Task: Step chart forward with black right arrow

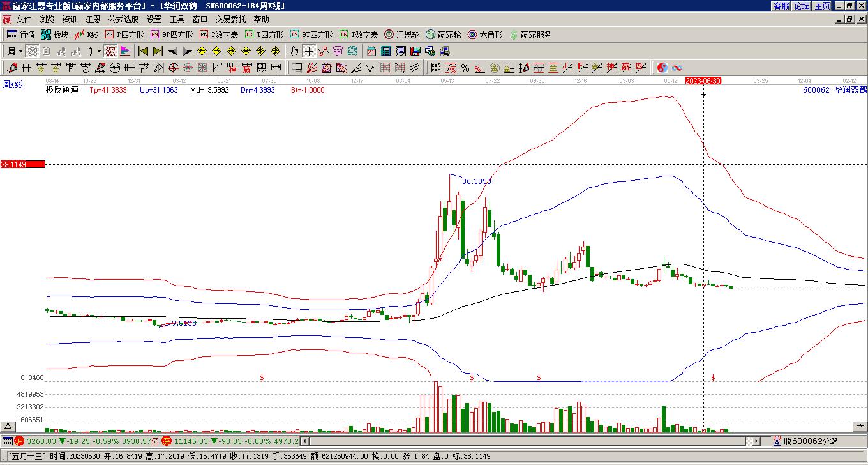Action: click(x=187, y=51)
